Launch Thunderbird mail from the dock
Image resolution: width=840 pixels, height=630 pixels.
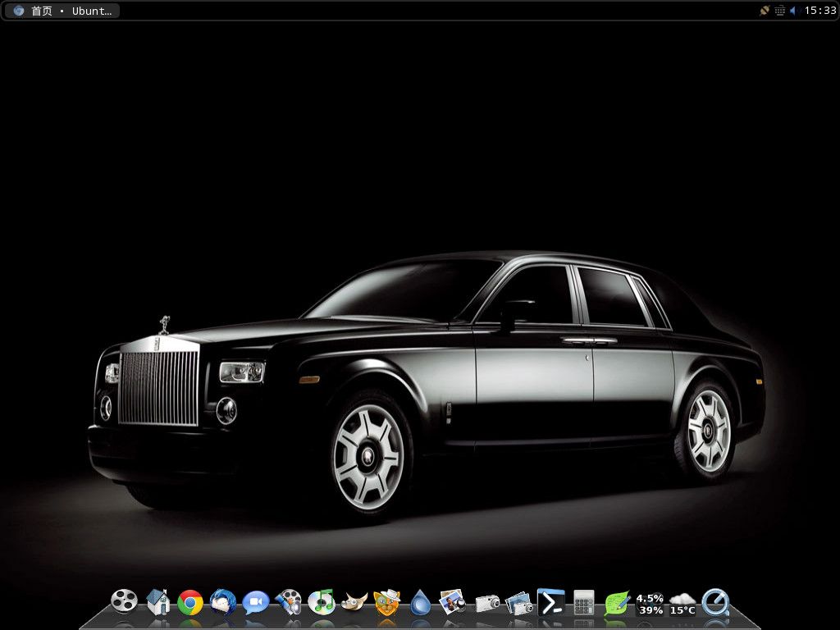click(223, 601)
